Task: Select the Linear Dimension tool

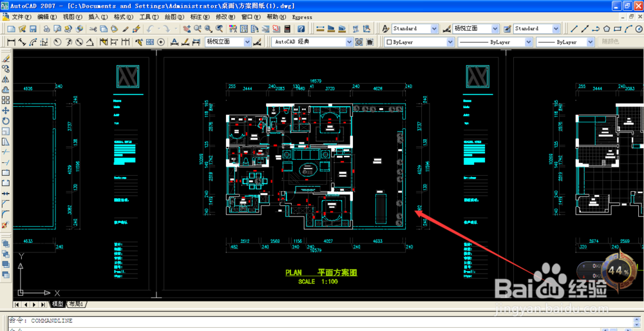Action: click(11, 42)
